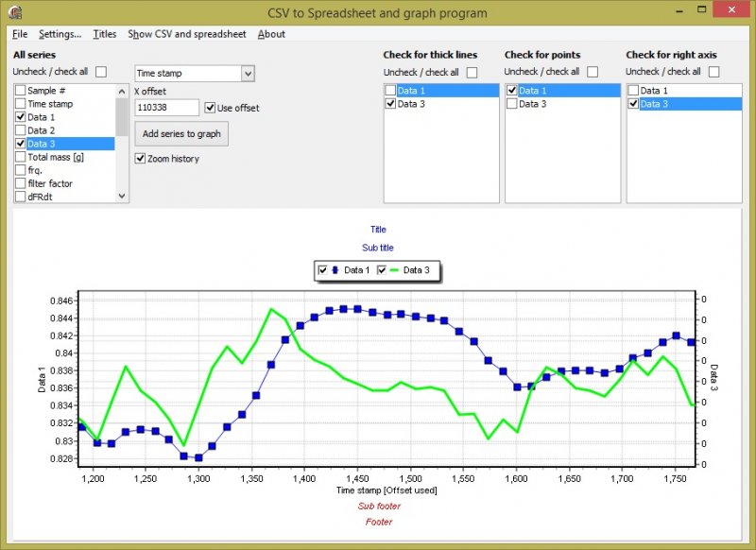Click the application icon in title bar
The width and height of the screenshot is (756, 550).
point(15,12)
